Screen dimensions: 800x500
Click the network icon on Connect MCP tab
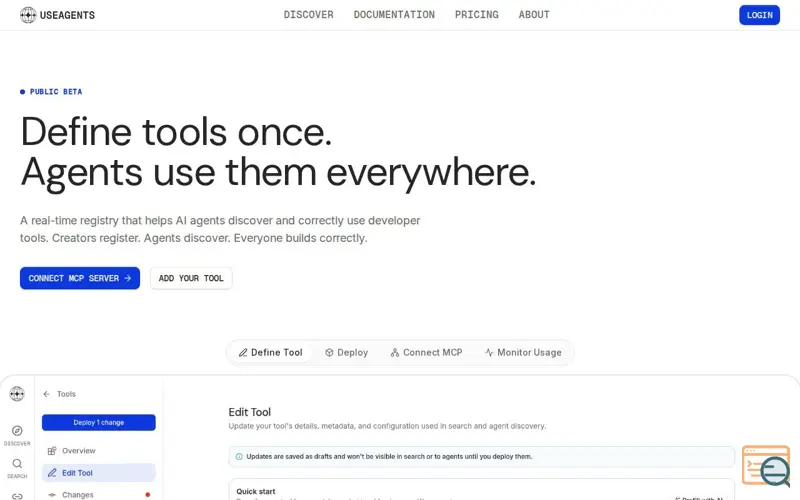[x=394, y=353]
